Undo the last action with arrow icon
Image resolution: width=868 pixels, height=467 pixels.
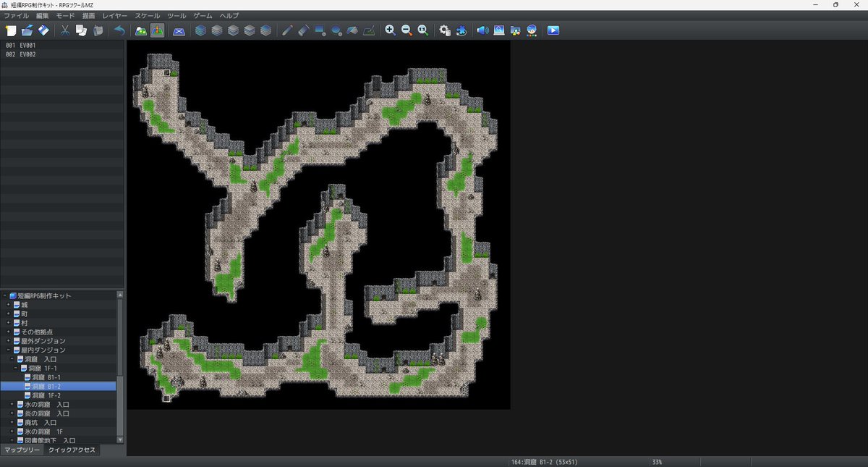click(119, 30)
